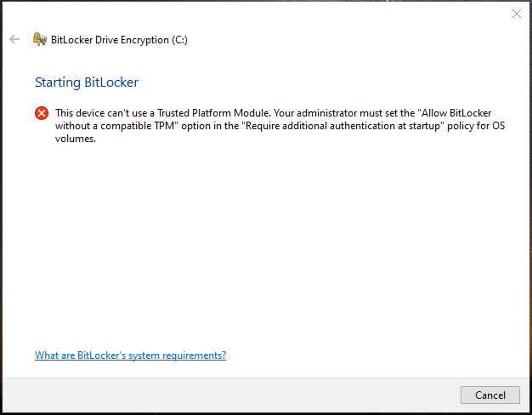Click the red error icon beside the message
The image size is (532, 415).
42,113
